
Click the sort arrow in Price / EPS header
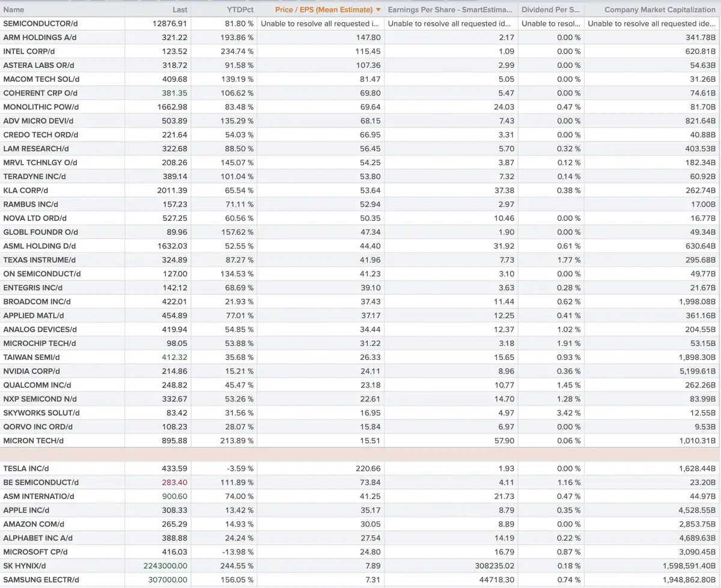378,10
